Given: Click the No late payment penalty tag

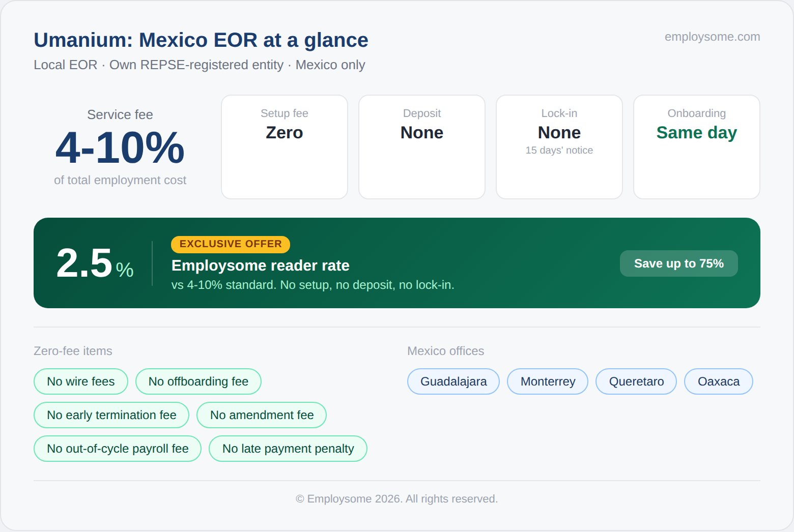Looking at the screenshot, I should [x=288, y=449].
